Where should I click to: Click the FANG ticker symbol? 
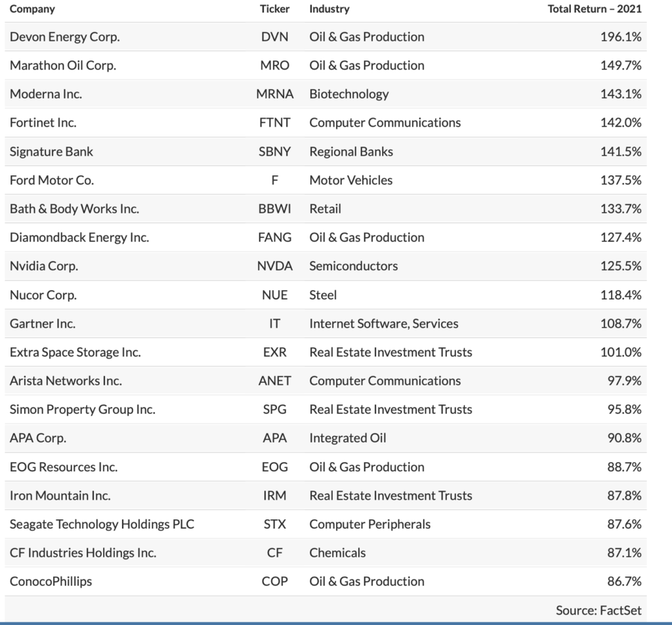275,238
